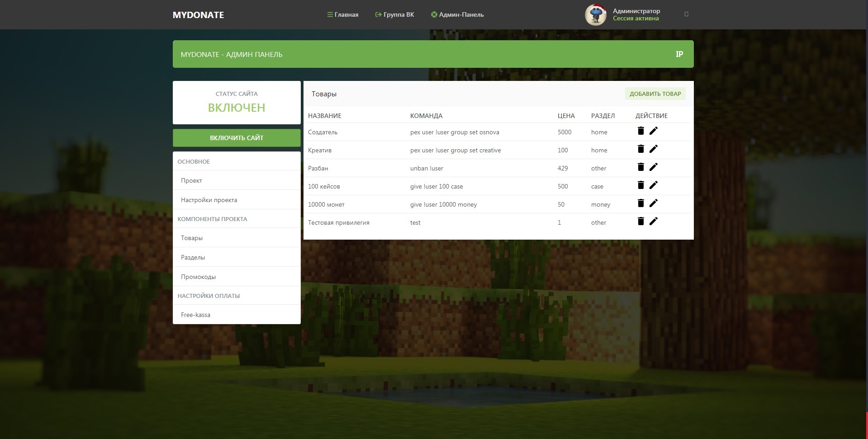Go to Админ-Панель in top navigation

click(x=457, y=14)
